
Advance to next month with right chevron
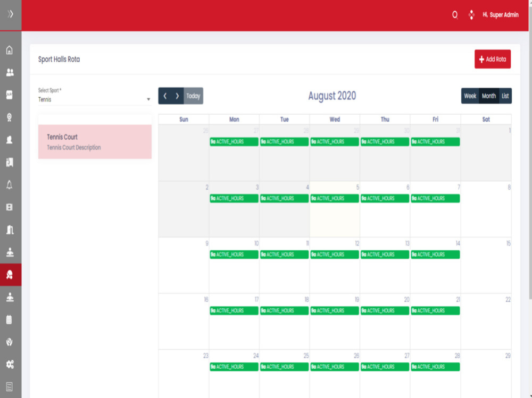pos(178,96)
